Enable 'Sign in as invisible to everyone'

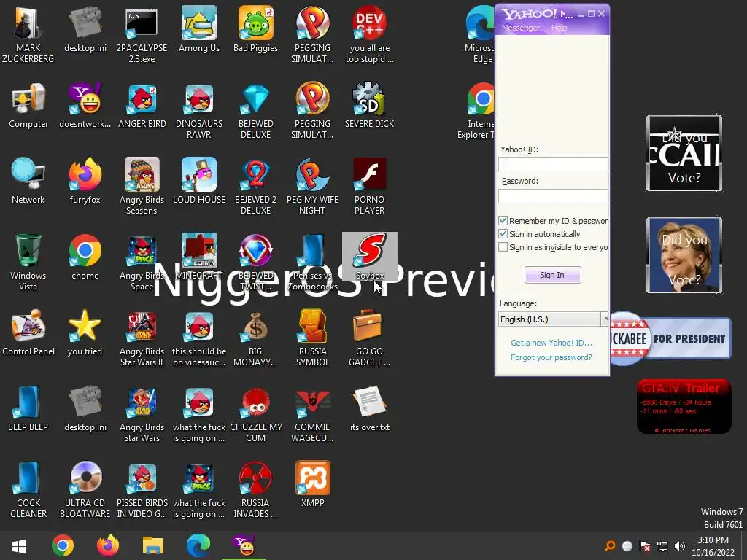coord(503,247)
